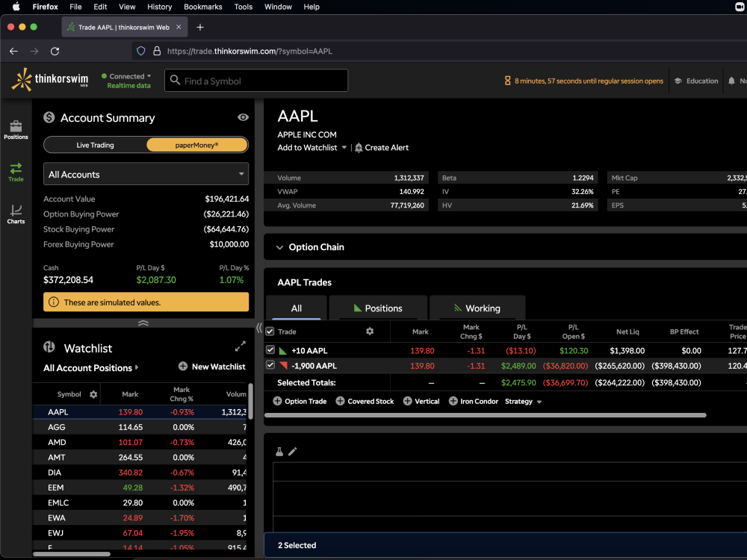Screen dimensions: 747x560
Task: Select the Positions trades tab
Action: click(378, 308)
